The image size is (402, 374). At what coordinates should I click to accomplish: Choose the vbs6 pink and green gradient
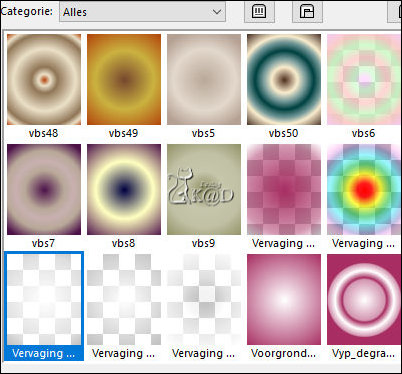coord(364,79)
